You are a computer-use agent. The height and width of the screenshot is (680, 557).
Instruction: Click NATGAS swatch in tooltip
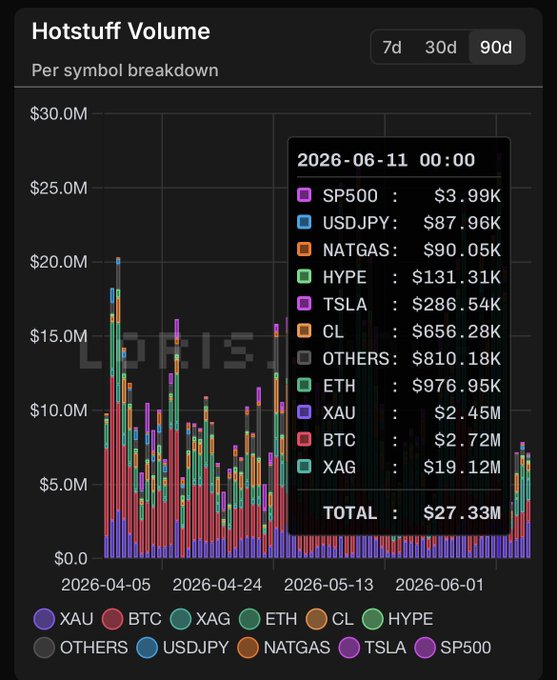[x=304, y=249]
